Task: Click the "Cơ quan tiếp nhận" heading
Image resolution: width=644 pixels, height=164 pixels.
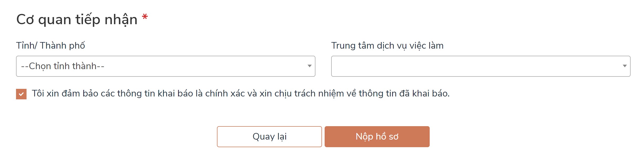Action: click(77, 20)
